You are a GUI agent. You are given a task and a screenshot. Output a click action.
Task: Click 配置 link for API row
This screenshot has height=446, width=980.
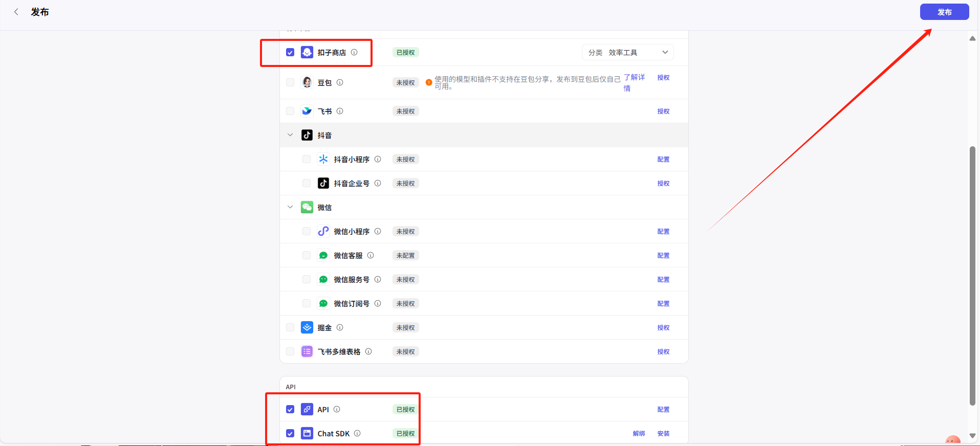(663, 409)
